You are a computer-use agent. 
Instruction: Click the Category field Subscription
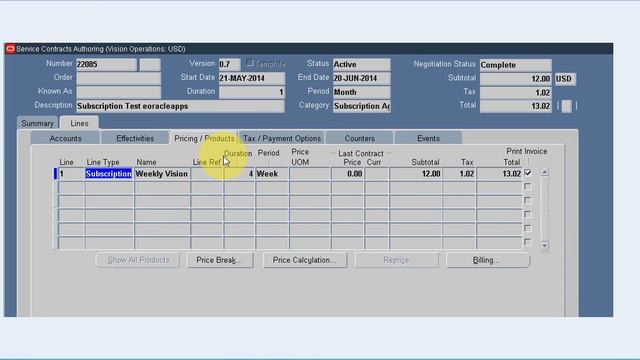point(361,106)
